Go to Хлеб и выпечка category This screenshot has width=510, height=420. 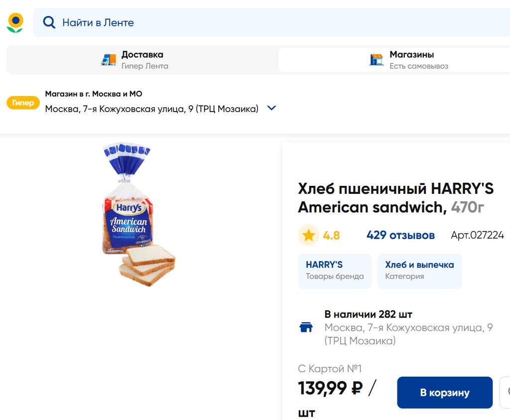pos(419,271)
